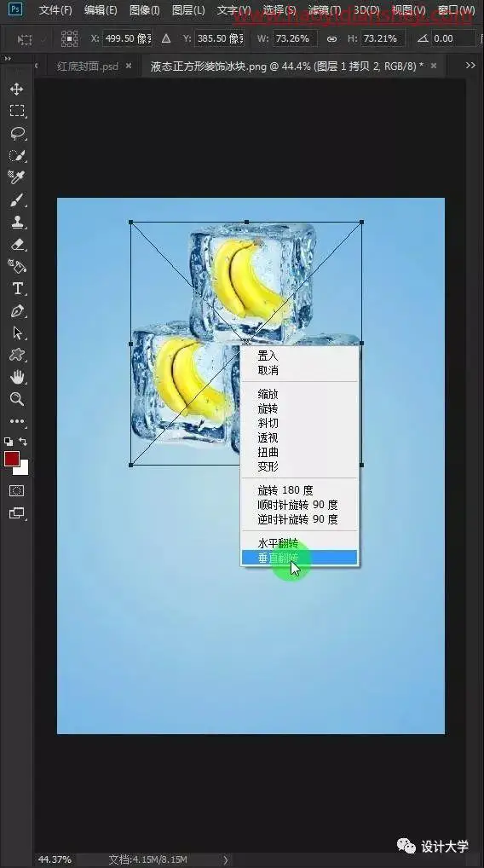Toggle relative positioning triangle for reference point
Image resolution: width=484 pixels, height=868 pixels.
pyautogui.click(x=166, y=38)
